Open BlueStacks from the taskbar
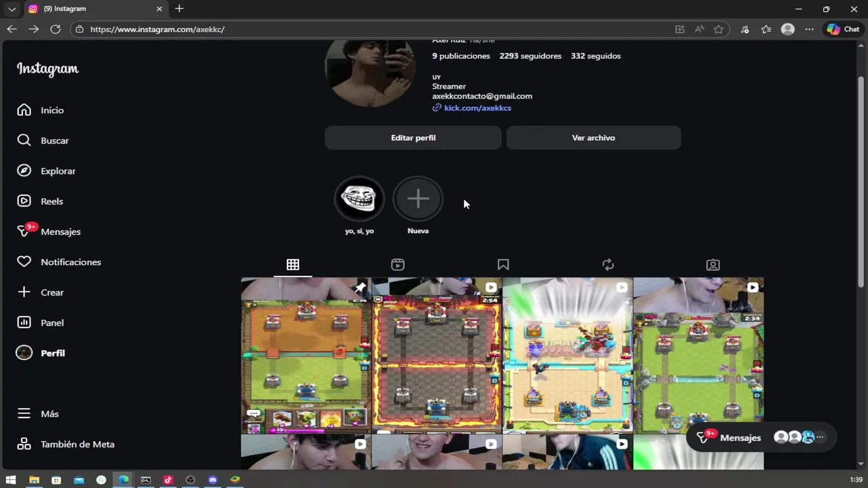Screen dimensions: 868x488 tap(235, 480)
